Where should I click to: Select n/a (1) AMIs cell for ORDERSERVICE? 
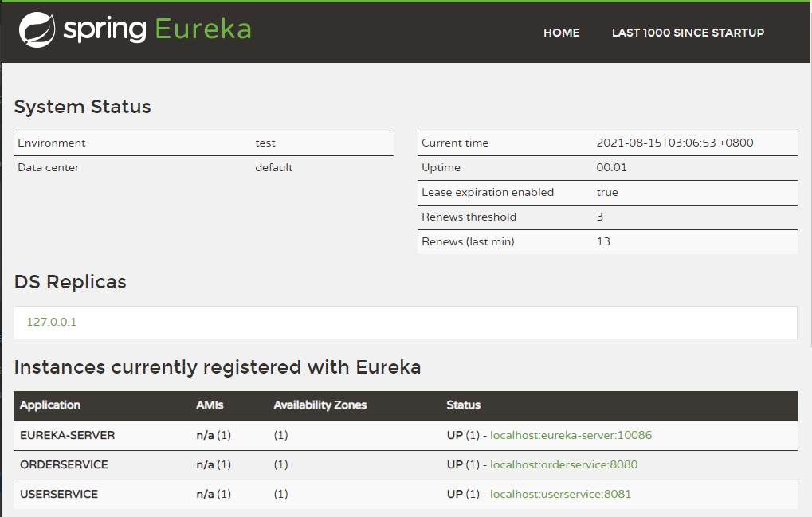[214, 464]
